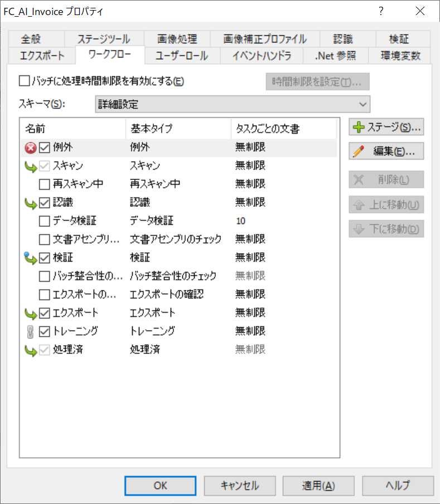Click the red error icon beside 例外
The height and width of the screenshot is (504, 440).
tap(31, 148)
